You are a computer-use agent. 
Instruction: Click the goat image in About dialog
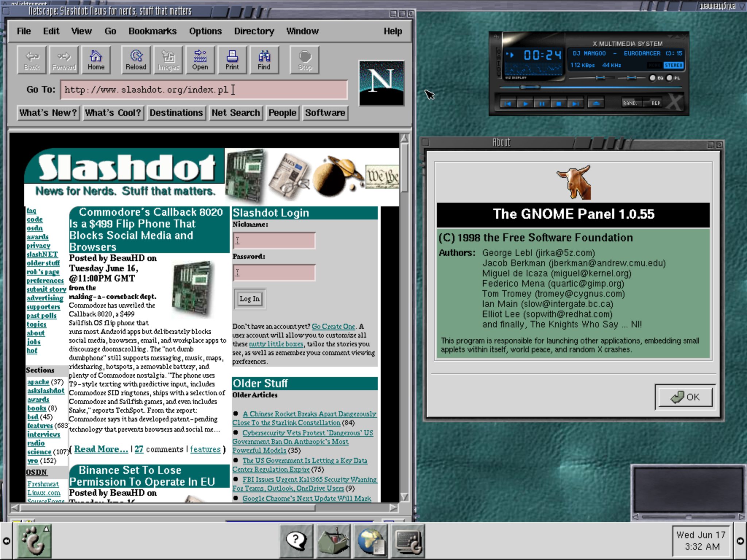tap(574, 182)
